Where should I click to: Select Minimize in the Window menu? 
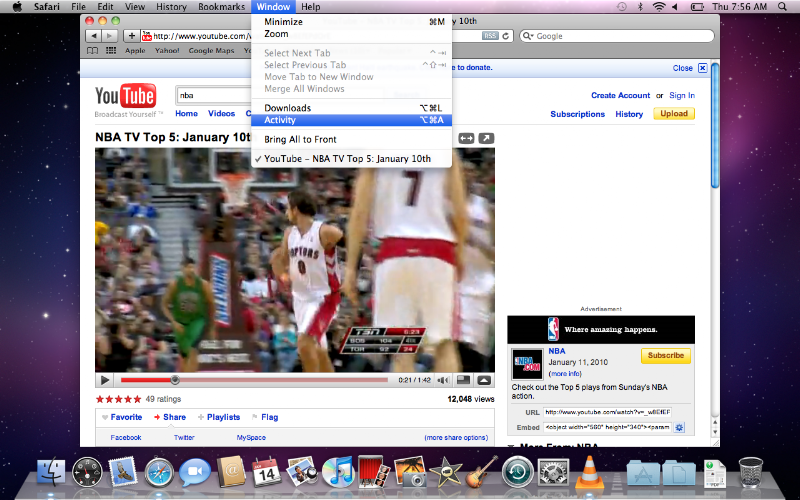351,21
